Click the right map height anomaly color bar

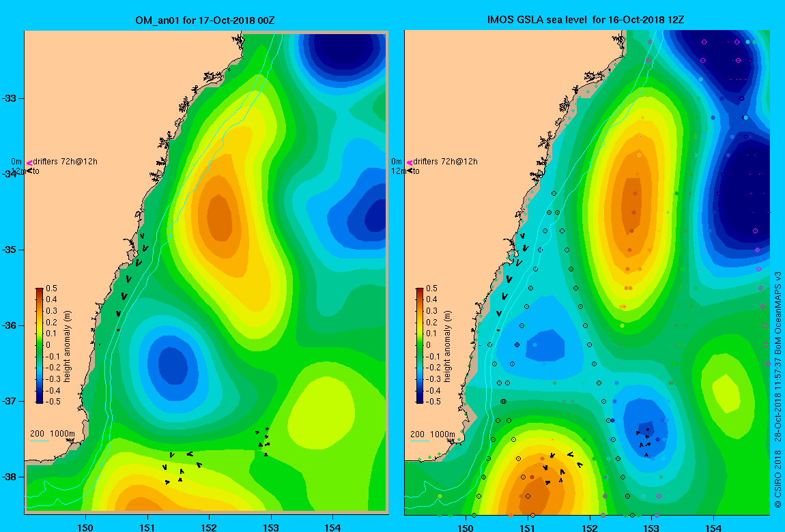tap(420, 346)
